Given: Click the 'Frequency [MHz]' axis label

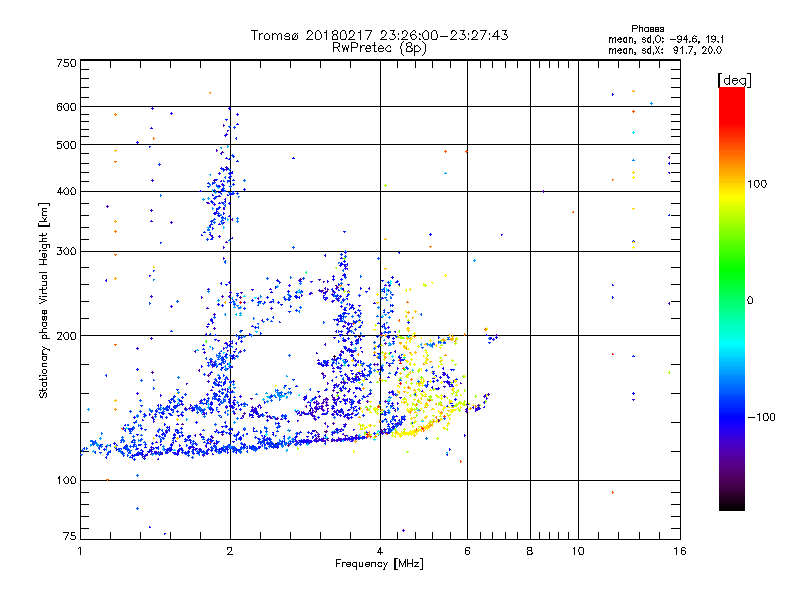Looking at the screenshot, I should click(x=379, y=564).
